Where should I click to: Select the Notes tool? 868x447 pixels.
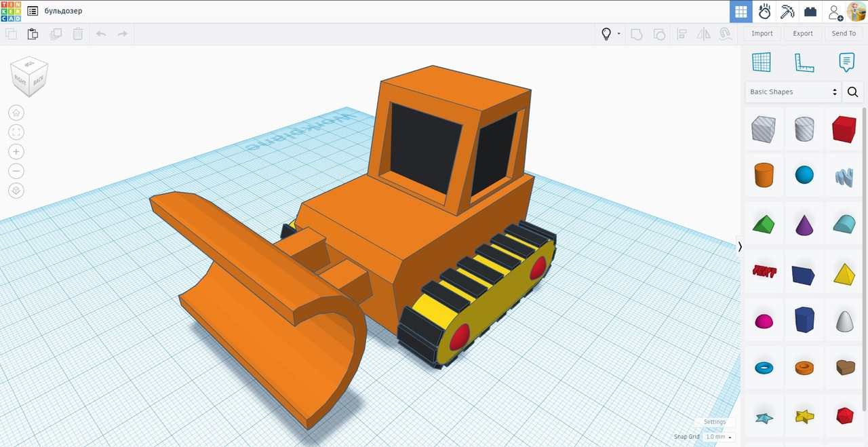(846, 62)
